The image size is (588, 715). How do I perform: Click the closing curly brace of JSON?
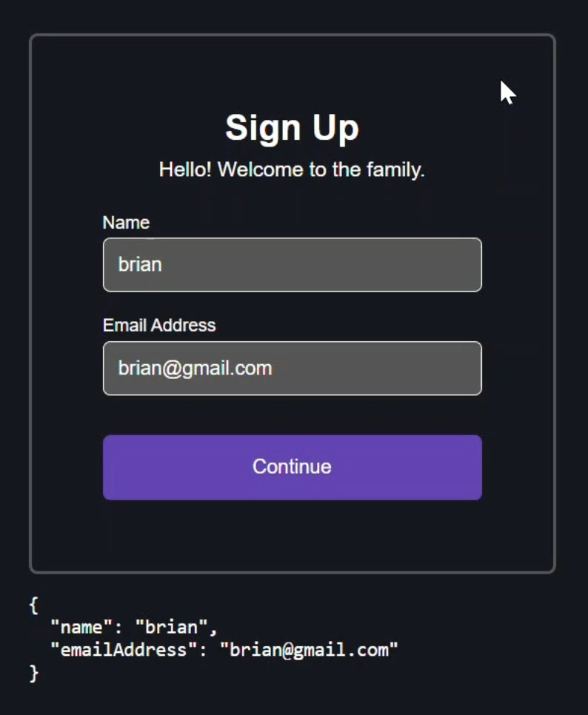pyautogui.click(x=33, y=673)
